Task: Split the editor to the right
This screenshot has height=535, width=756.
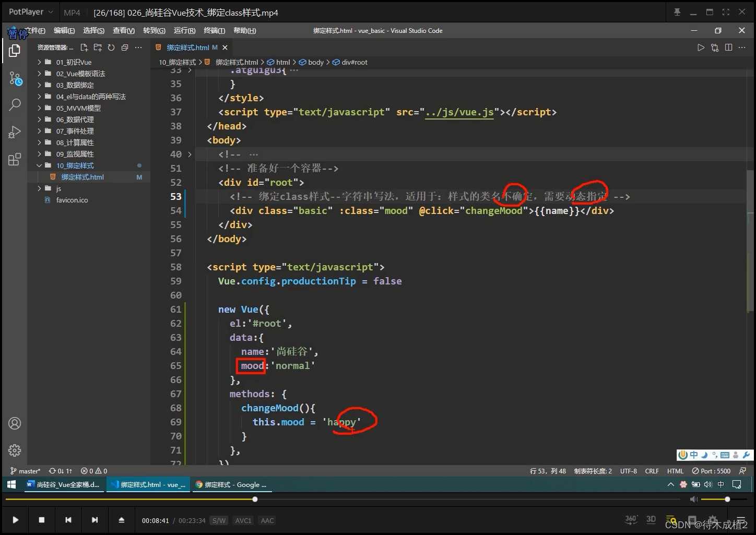Action: (x=728, y=47)
